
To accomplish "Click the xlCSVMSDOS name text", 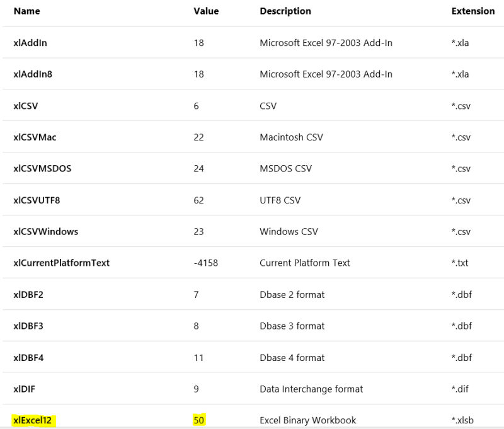I will click(x=42, y=169).
